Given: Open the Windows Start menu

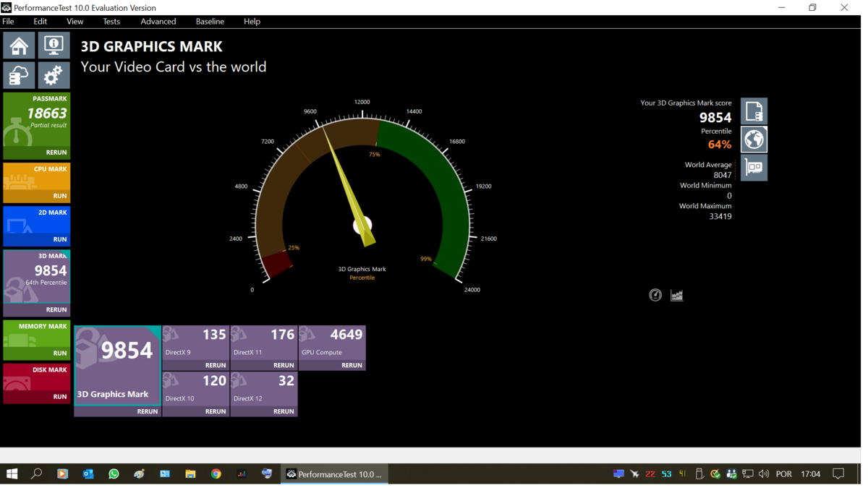Looking at the screenshot, I should 12,474.
